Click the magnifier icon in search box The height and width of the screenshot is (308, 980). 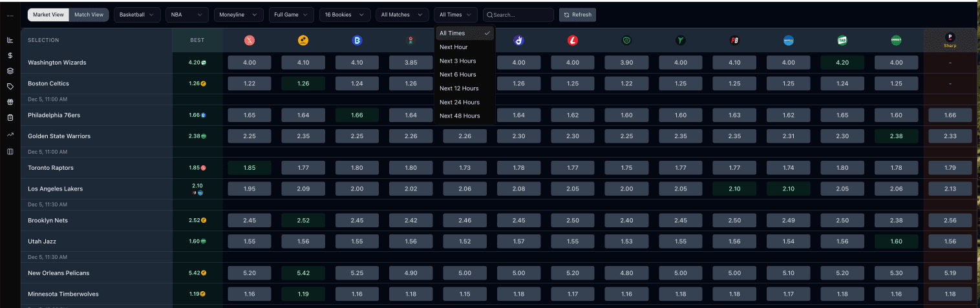(490, 15)
